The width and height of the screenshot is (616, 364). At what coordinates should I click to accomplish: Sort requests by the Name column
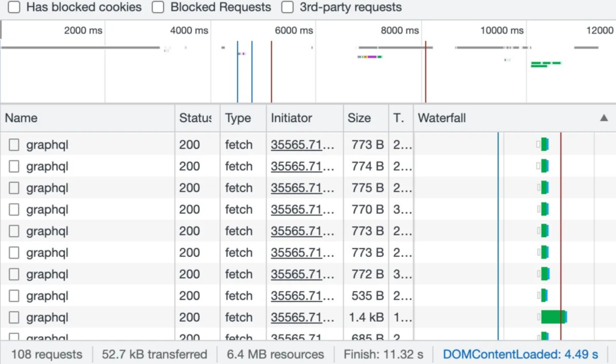click(21, 118)
